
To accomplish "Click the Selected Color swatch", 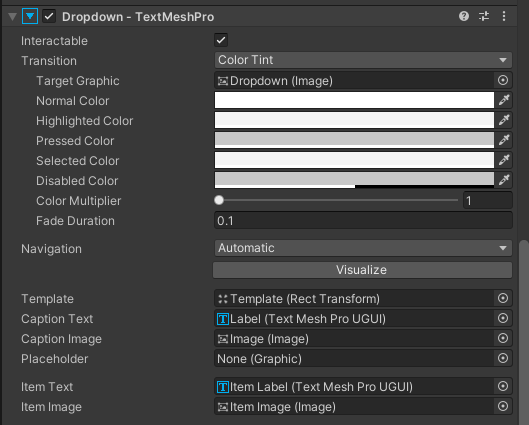I will coord(354,160).
